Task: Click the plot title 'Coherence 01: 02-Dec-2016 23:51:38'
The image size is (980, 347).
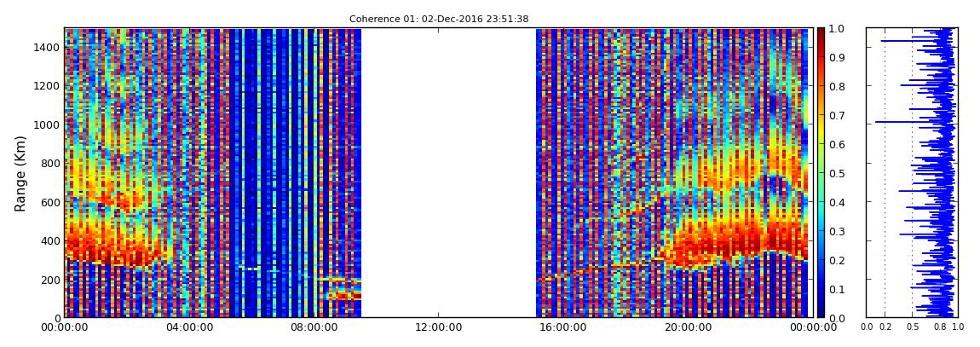Action: 439,19
